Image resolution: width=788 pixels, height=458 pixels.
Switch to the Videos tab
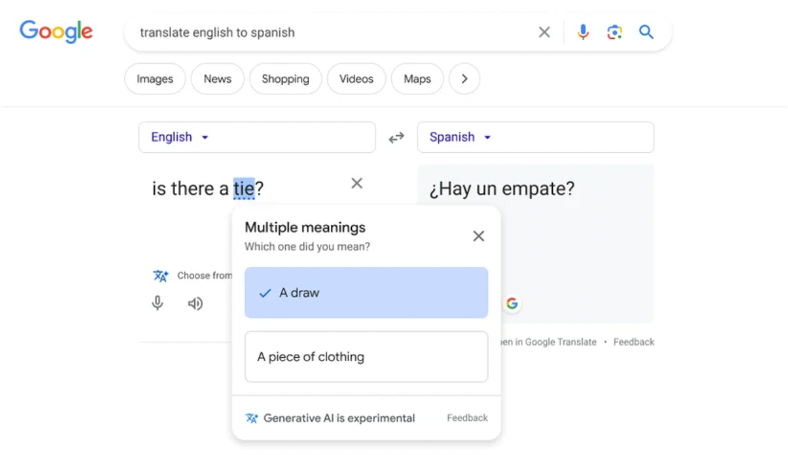[x=356, y=78]
